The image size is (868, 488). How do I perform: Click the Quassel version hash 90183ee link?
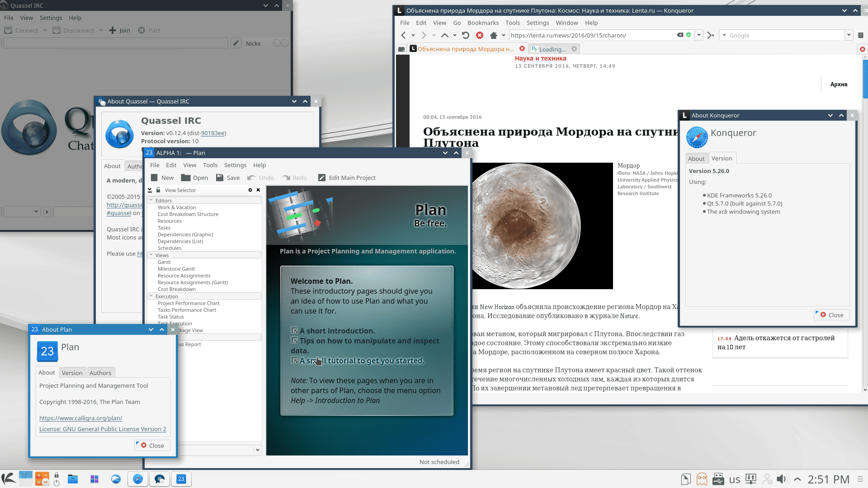click(212, 133)
